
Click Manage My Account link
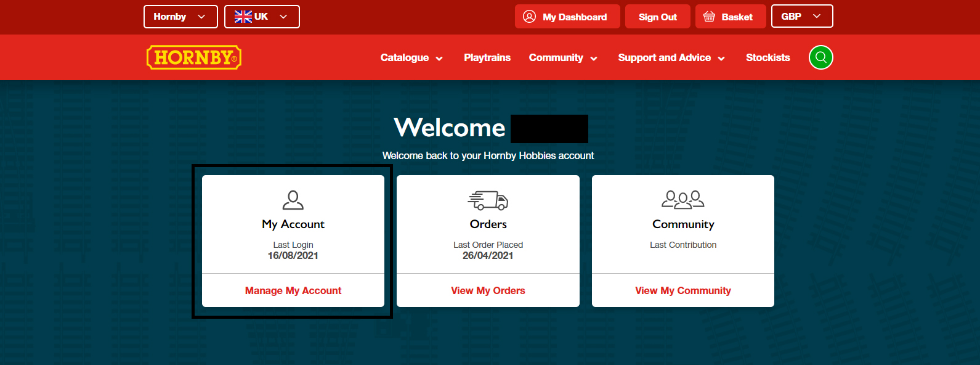pyautogui.click(x=293, y=290)
